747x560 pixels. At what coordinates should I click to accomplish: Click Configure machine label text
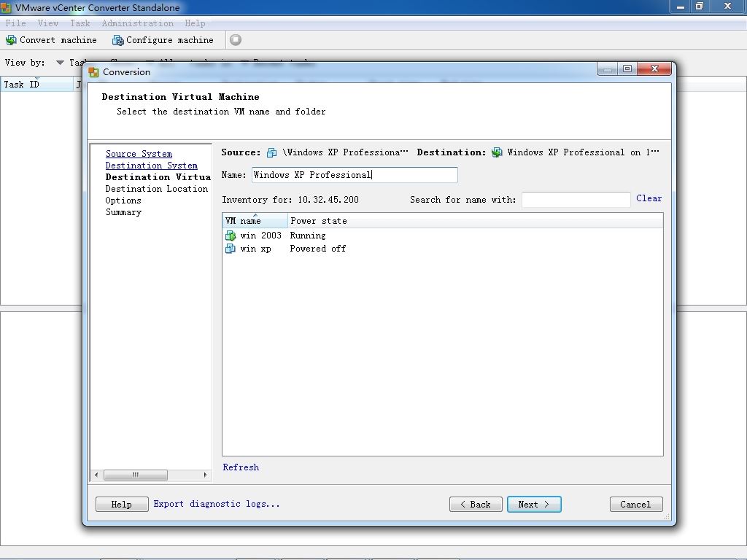pyautogui.click(x=169, y=40)
